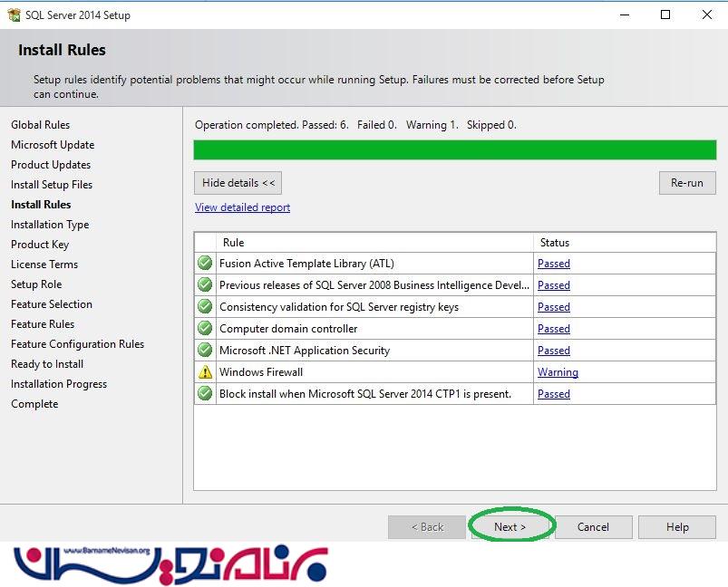
Task: Open Passed link for Consistency validation rule
Action: [x=553, y=307]
